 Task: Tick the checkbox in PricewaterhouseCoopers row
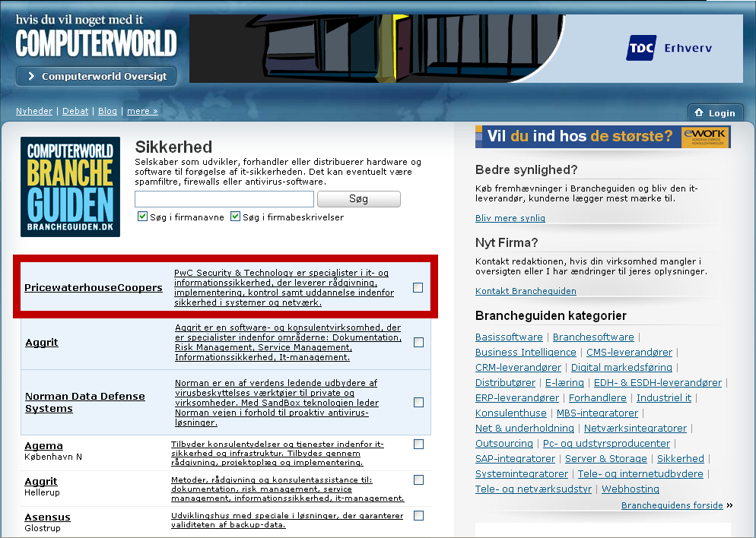[x=418, y=287]
